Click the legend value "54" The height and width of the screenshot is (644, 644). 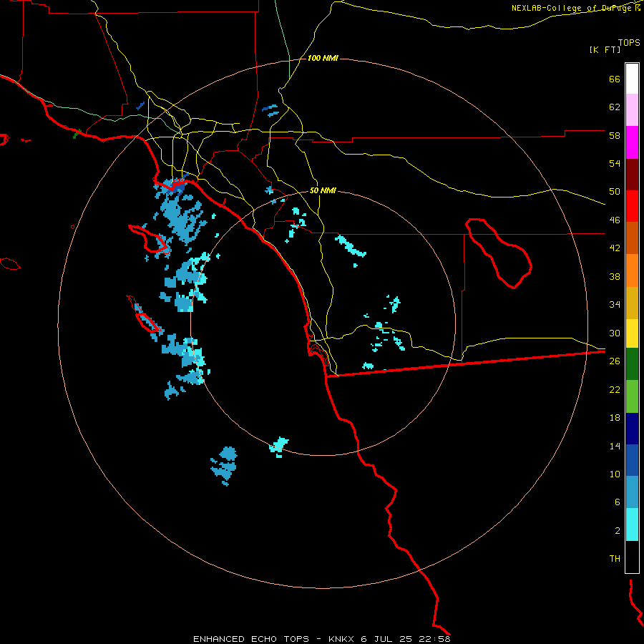point(615,163)
